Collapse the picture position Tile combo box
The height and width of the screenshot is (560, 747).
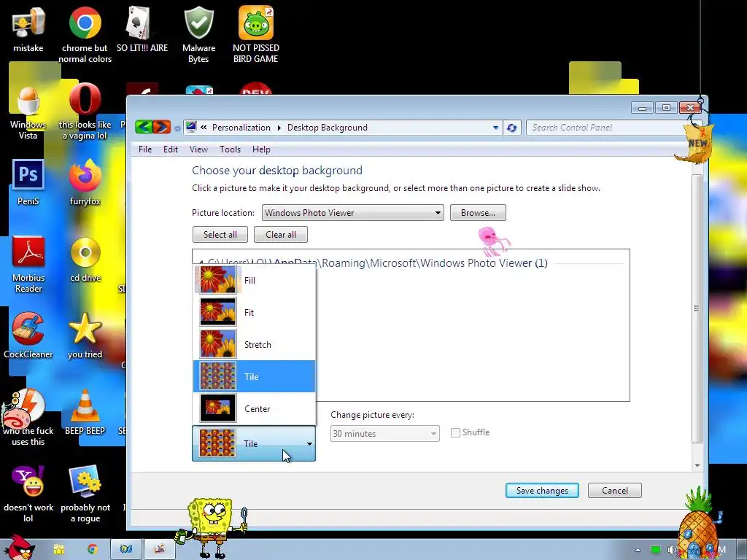coord(254,443)
